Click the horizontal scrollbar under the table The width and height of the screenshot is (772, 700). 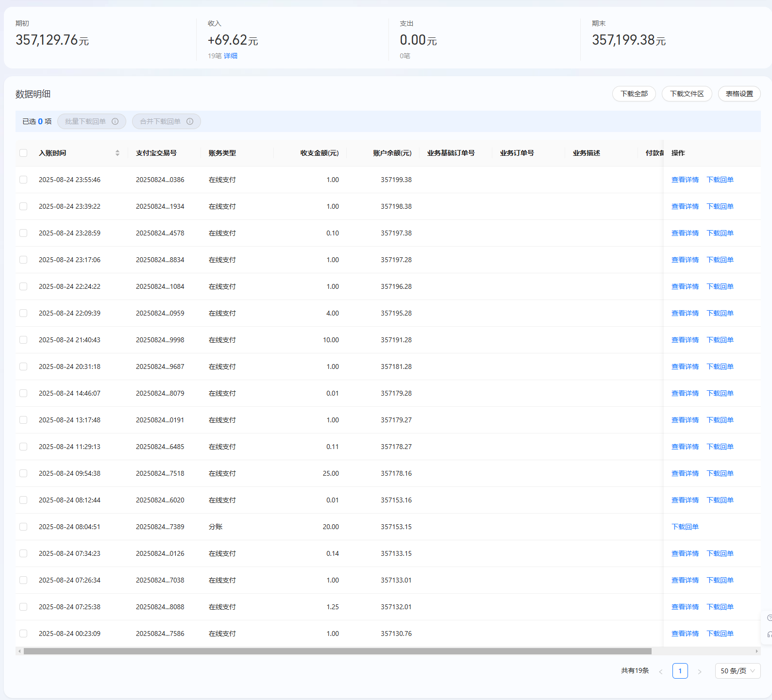(x=337, y=651)
